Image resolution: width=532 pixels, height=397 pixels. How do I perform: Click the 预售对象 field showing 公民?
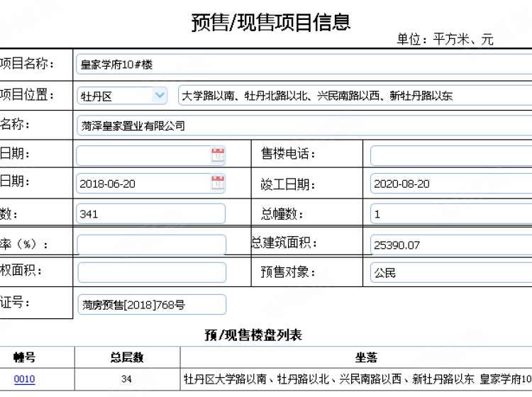coord(450,273)
